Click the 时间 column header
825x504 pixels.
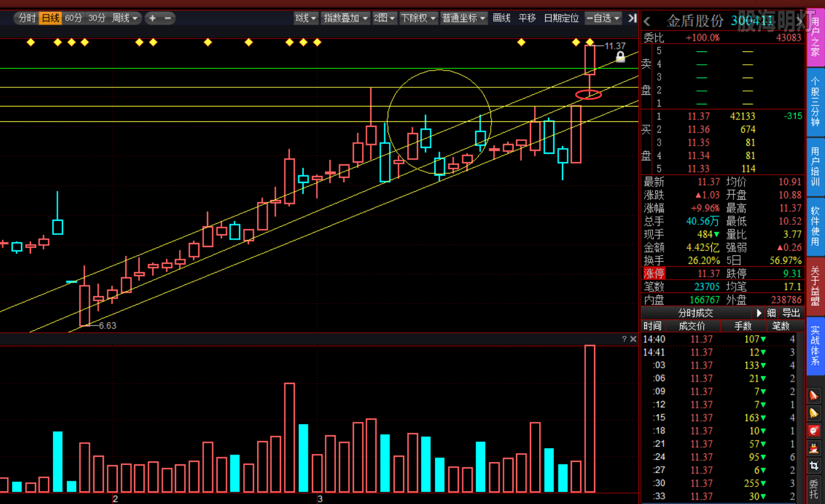652,326
